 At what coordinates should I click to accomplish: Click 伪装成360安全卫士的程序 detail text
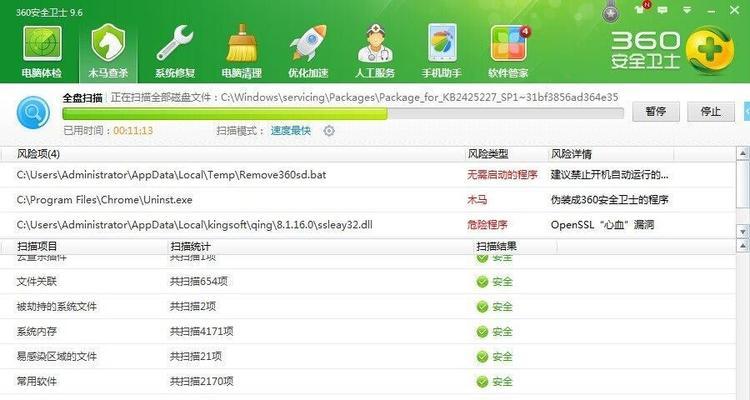(x=609, y=200)
